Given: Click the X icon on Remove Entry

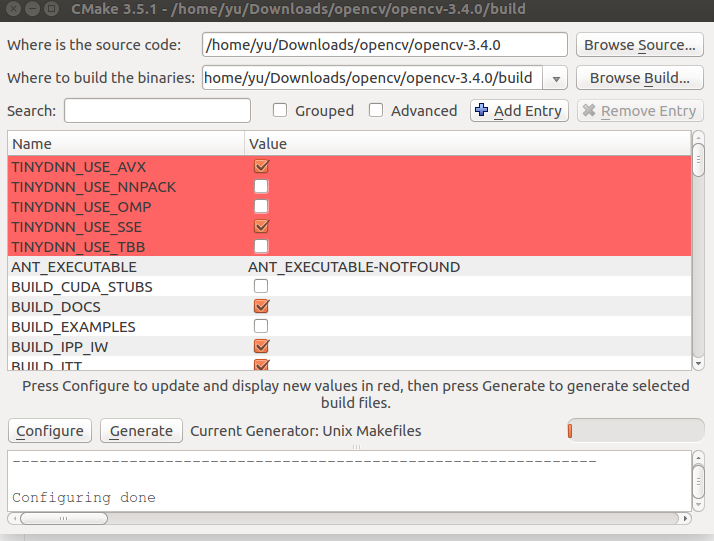Looking at the screenshot, I should pyautogui.click(x=589, y=110).
